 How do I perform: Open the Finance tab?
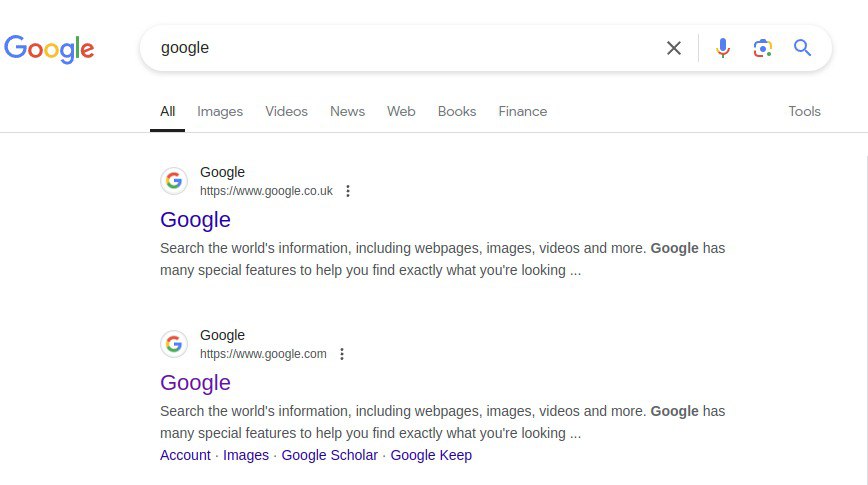click(x=523, y=111)
